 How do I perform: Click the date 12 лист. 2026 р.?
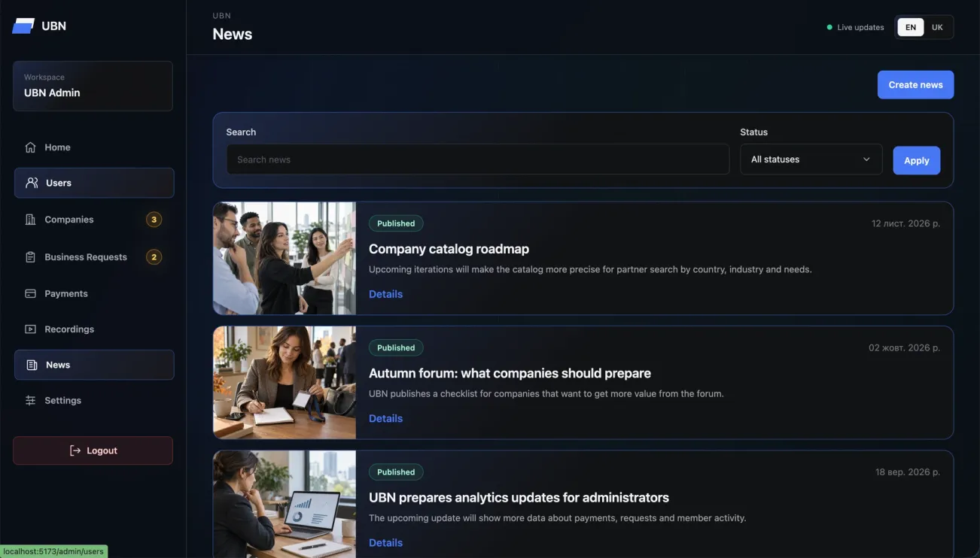point(905,223)
